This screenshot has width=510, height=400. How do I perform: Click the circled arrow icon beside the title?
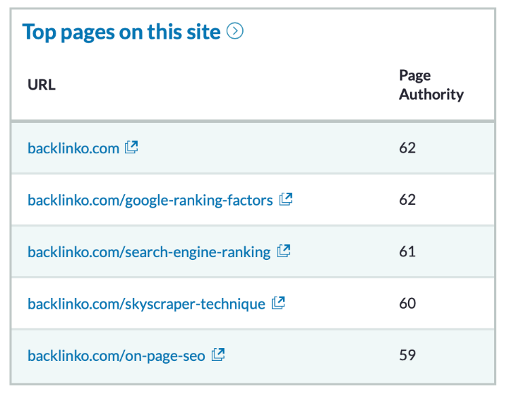[235, 31]
